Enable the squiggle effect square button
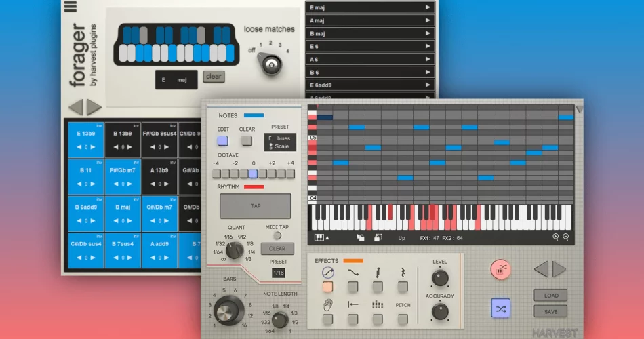 403,287
